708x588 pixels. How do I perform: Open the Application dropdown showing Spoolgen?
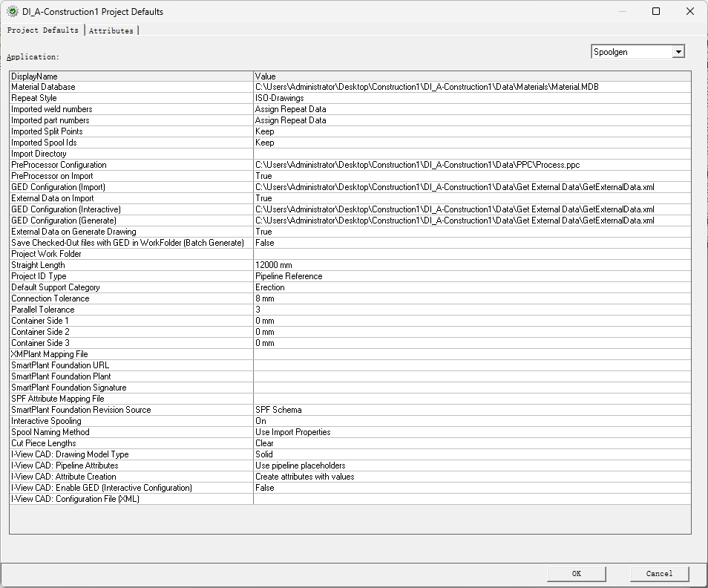[x=677, y=52]
